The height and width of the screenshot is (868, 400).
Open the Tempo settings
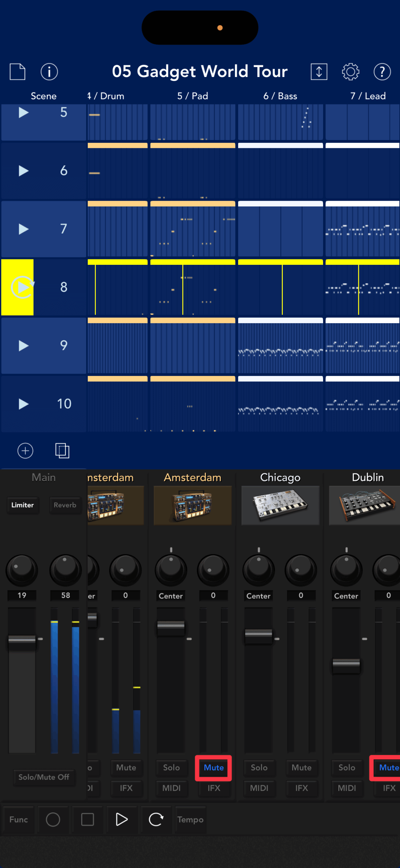[190, 820]
